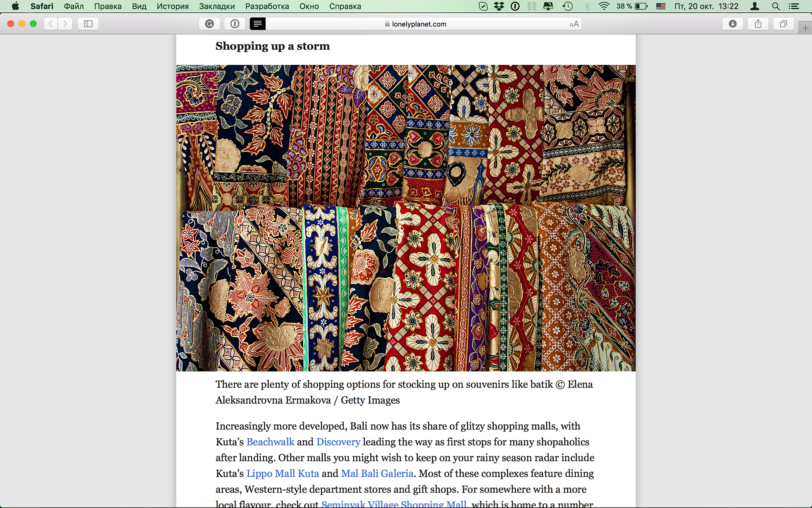Screen dimensions: 812x508
Task: Open the date and time 13:22
Action: pos(706,6)
